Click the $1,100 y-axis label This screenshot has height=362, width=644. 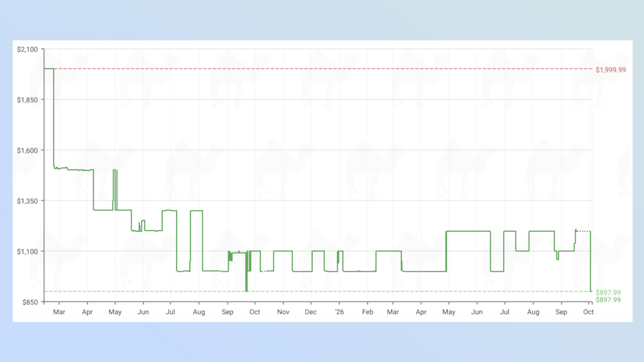27,251
